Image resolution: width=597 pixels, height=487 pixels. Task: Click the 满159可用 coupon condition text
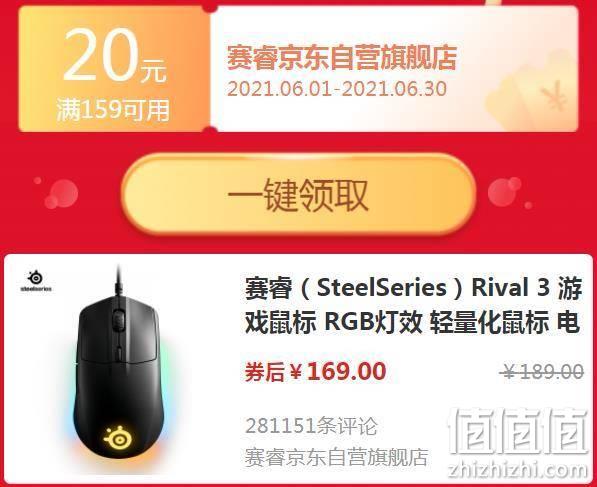click(113, 110)
